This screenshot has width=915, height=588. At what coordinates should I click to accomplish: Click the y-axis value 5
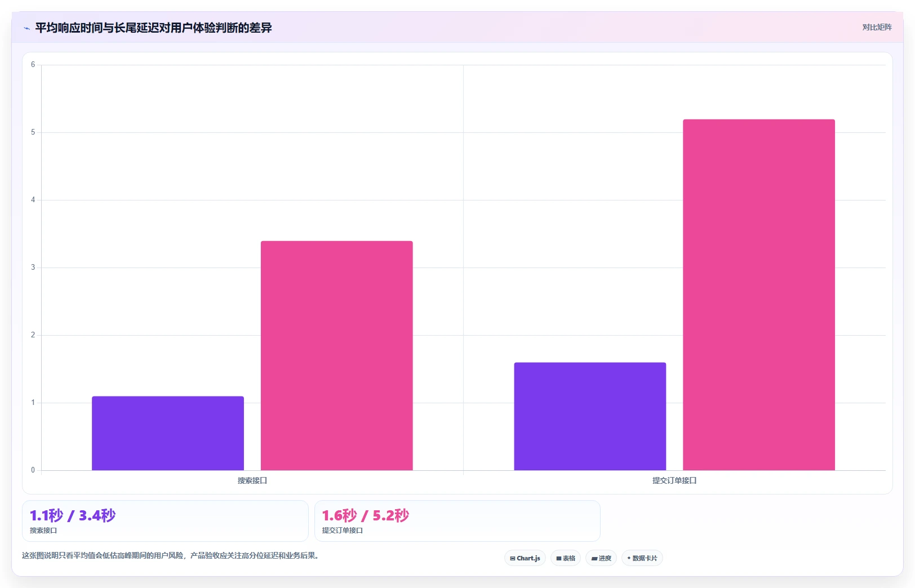(x=33, y=132)
